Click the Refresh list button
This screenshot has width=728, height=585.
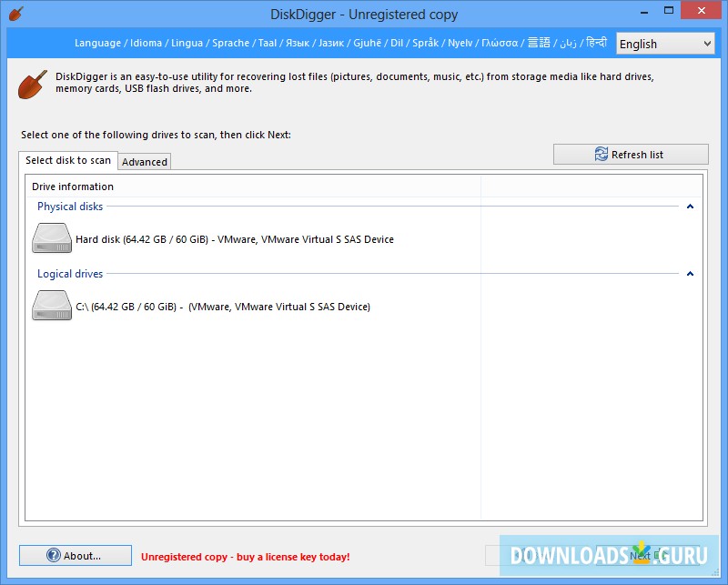click(631, 154)
